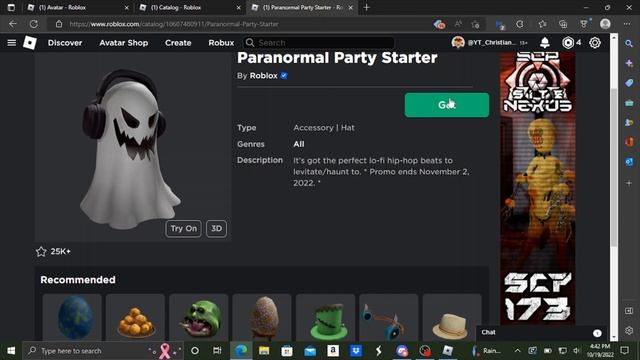Show hidden system tray icons
Screen dimensions: 640x360
coord(517,351)
